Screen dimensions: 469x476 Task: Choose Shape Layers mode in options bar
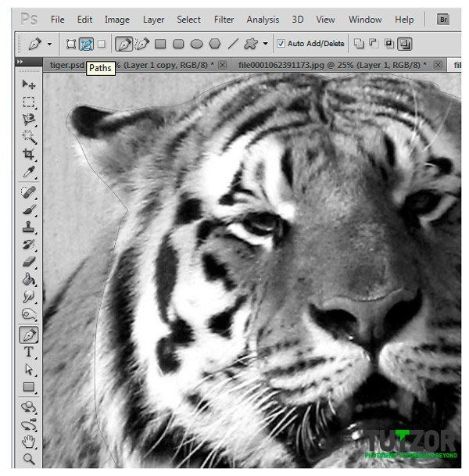[71, 44]
